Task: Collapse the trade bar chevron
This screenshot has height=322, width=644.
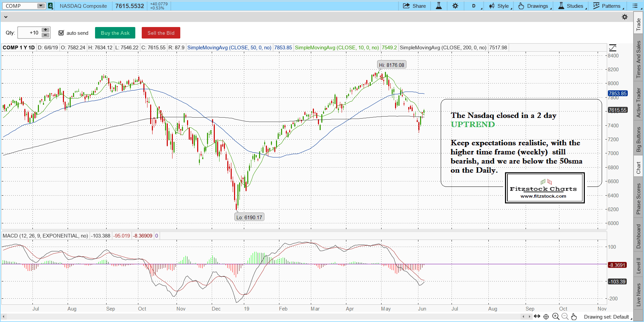Action: pos(6,17)
